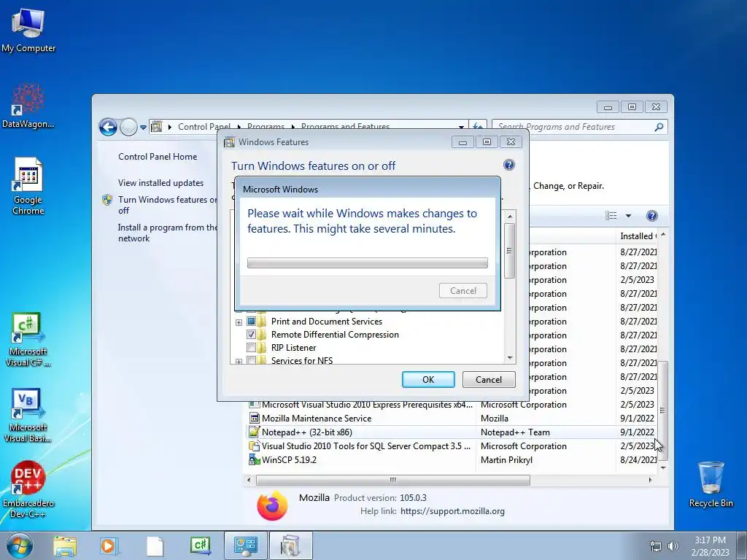This screenshot has height=560, width=747.
Task: Open DataWagon desktop shortcut
Action: 28,106
